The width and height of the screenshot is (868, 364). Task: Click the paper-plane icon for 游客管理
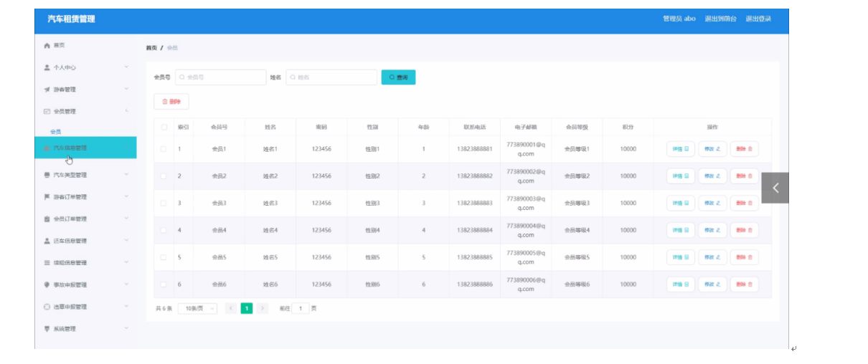point(47,90)
